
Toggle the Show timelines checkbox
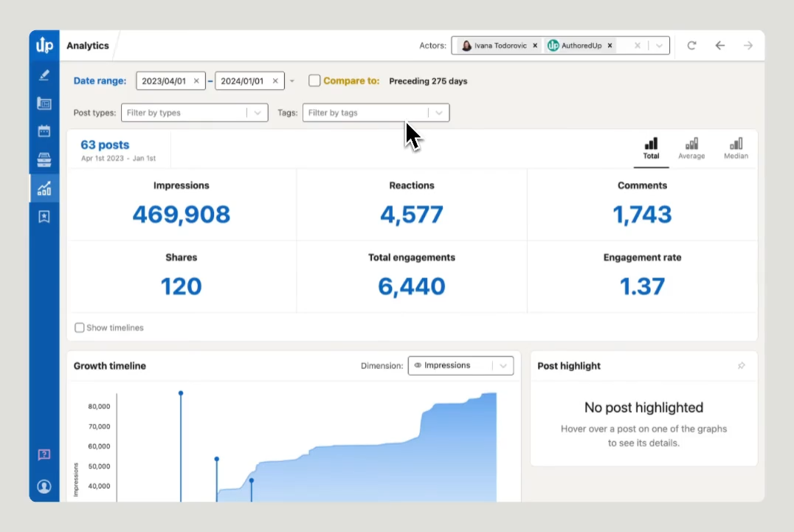pos(80,327)
